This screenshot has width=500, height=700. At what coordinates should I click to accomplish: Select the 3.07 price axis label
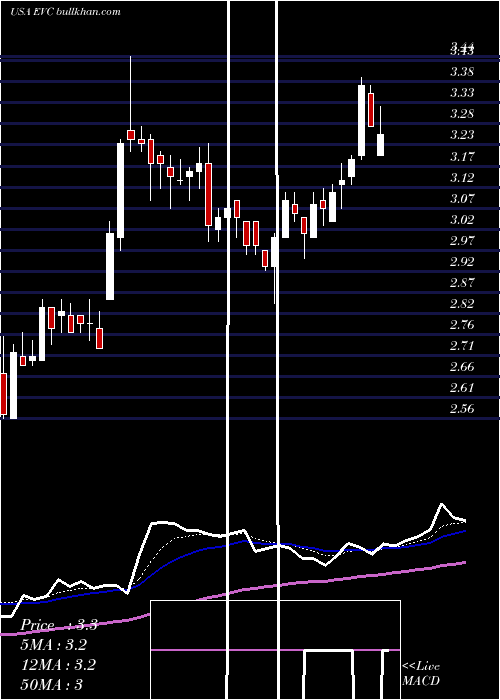462,199
